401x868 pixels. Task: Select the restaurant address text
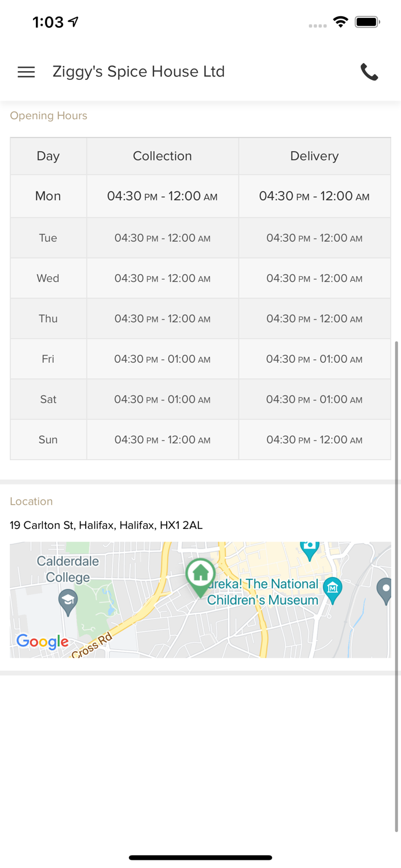tap(106, 525)
